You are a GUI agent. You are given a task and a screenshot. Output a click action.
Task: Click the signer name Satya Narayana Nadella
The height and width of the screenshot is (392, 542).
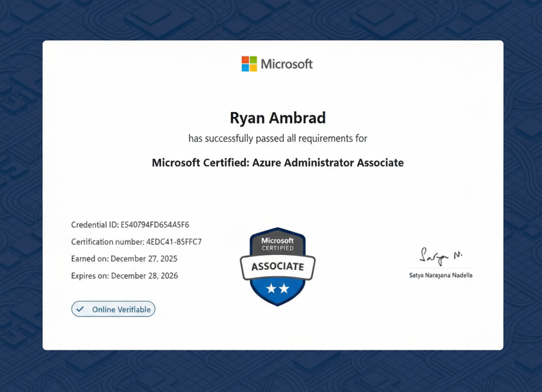[x=441, y=275]
